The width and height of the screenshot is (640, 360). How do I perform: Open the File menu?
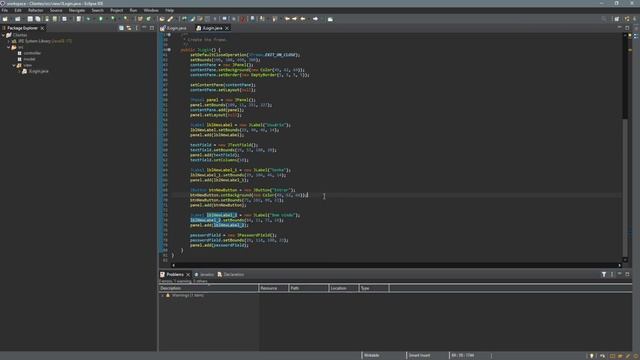pos(5,10)
